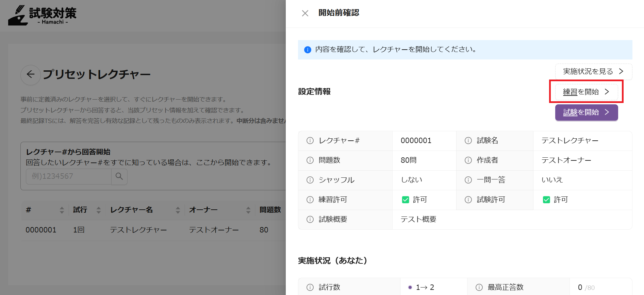The height and width of the screenshot is (295, 644).
Task: Click info icon next to 試験名
Action: pyautogui.click(x=468, y=141)
